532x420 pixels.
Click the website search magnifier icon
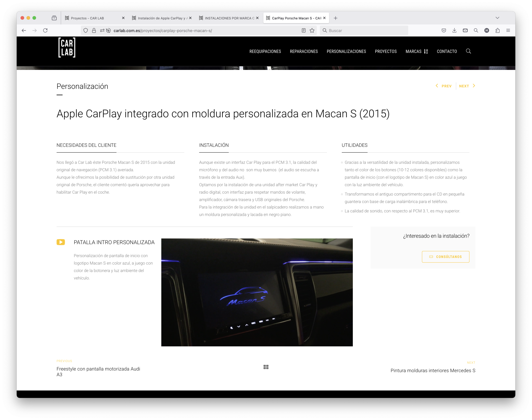pos(468,51)
